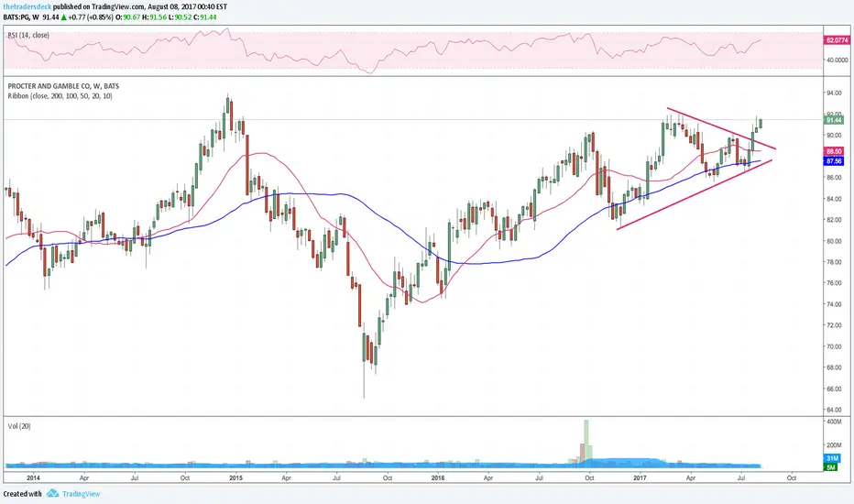The image size is (854, 504).
Task: Open the TradingView link in footer
Action: coord(82,494)
